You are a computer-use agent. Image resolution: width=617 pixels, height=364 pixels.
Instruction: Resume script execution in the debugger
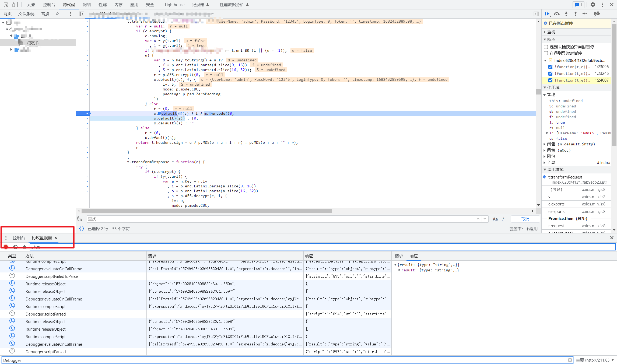pos(547,14)
